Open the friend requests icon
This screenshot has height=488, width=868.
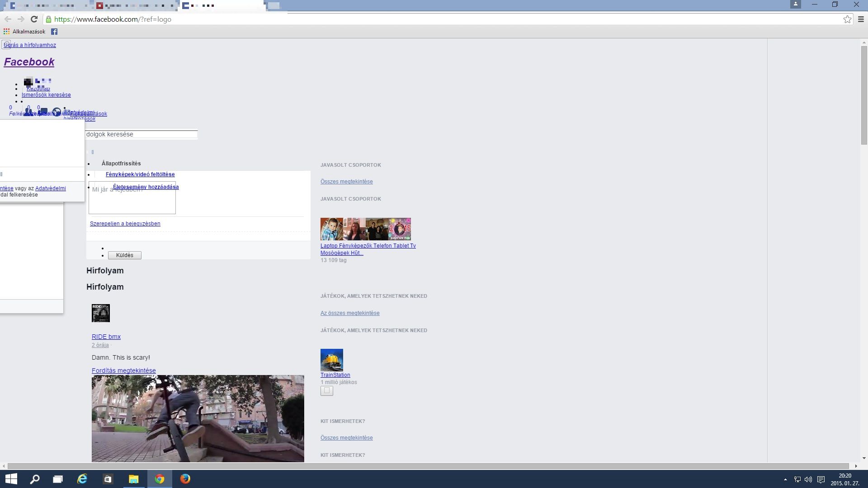(28, 112)
